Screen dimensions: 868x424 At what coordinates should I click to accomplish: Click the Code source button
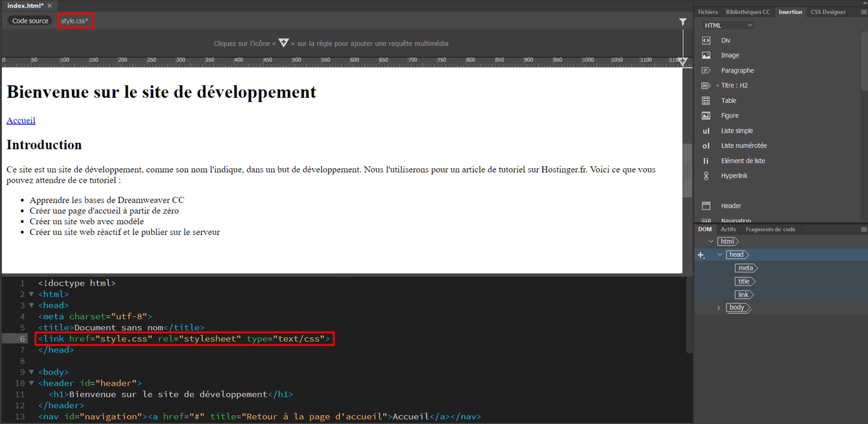[x=29, y=20]
